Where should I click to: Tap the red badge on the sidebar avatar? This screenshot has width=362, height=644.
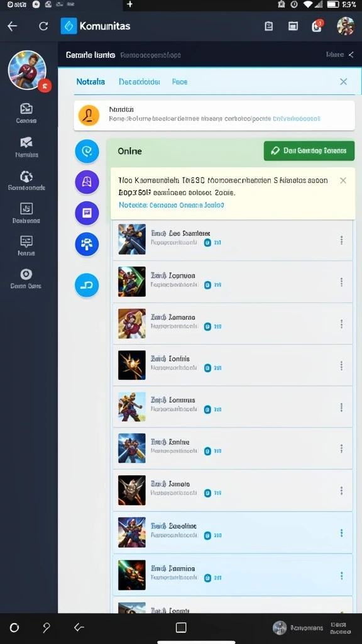point(45,86)
